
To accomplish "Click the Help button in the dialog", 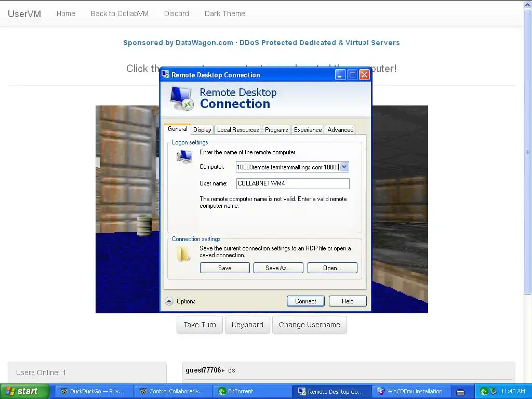I will (x=348, y=301).
